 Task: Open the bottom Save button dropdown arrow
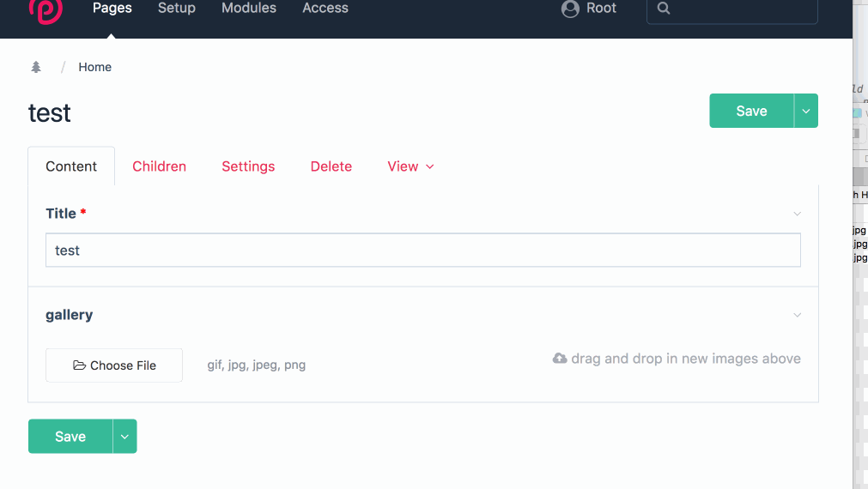coord(125,437)
